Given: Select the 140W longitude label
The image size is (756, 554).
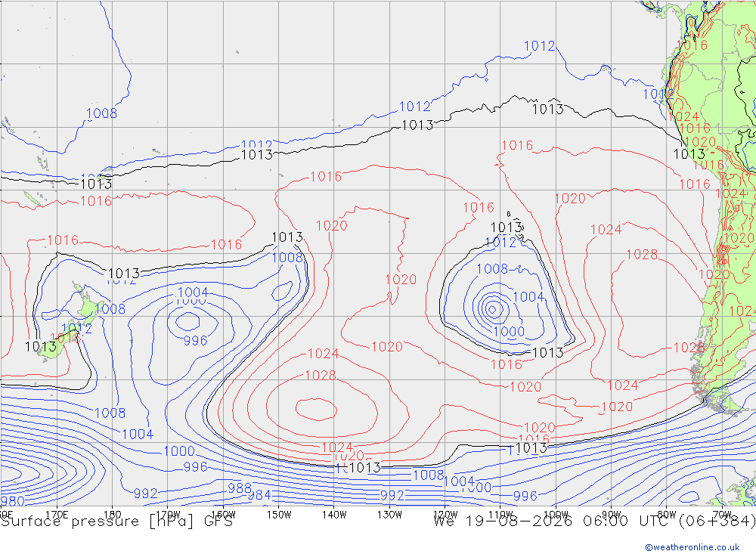Looking at the screenshot, I should pos(334,515).
